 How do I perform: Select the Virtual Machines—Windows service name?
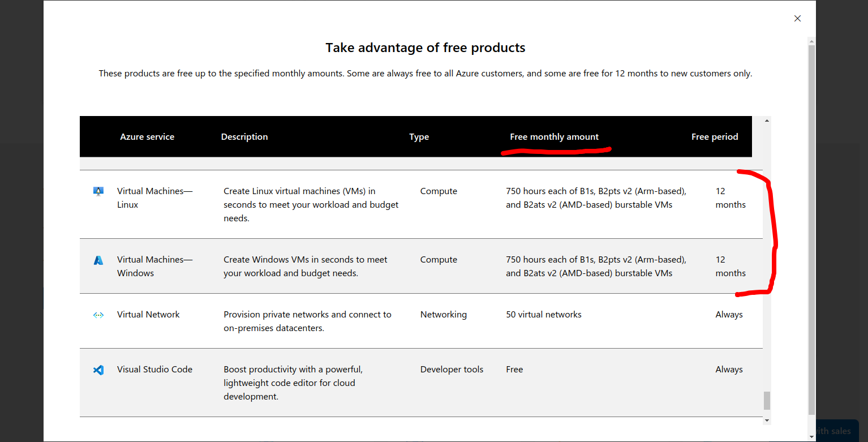click(155, 267)
